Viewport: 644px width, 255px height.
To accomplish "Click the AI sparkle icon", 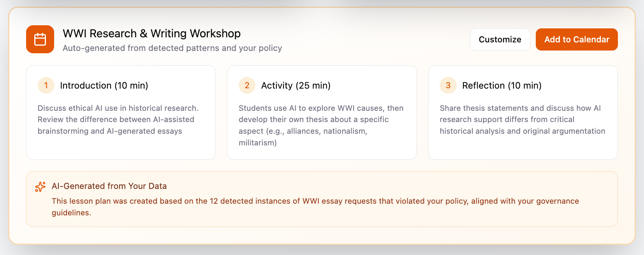I will click(40, 187).
